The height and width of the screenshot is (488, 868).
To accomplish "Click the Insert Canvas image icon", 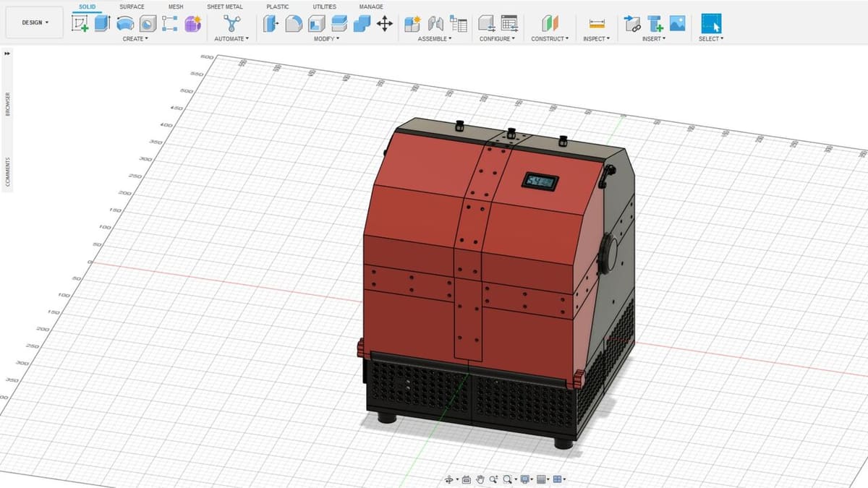I will [677, 24].
